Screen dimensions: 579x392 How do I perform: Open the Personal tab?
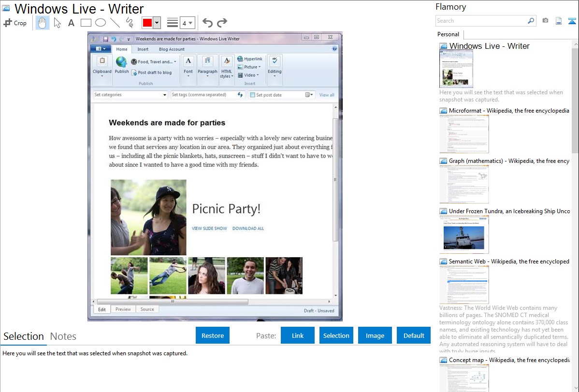pos(448,34)
